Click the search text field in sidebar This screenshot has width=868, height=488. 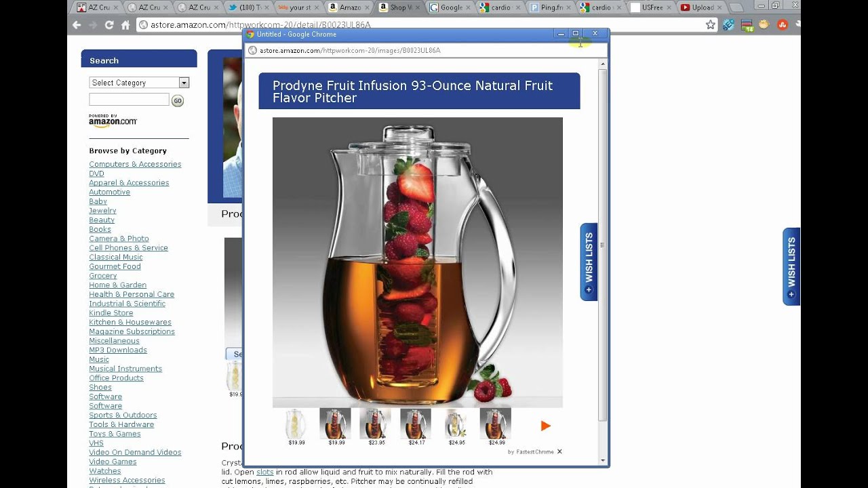pyautogui.click(x=129, y=100)
